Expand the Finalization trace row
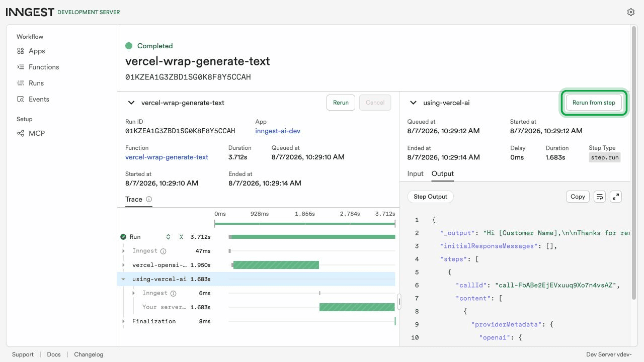 123,321
